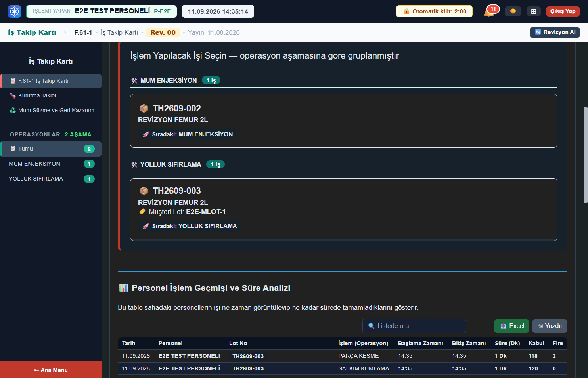Click the İşlem (Operasyon) column header
Viewport: 588px width, 378px height.
click(x=363, y=343)
